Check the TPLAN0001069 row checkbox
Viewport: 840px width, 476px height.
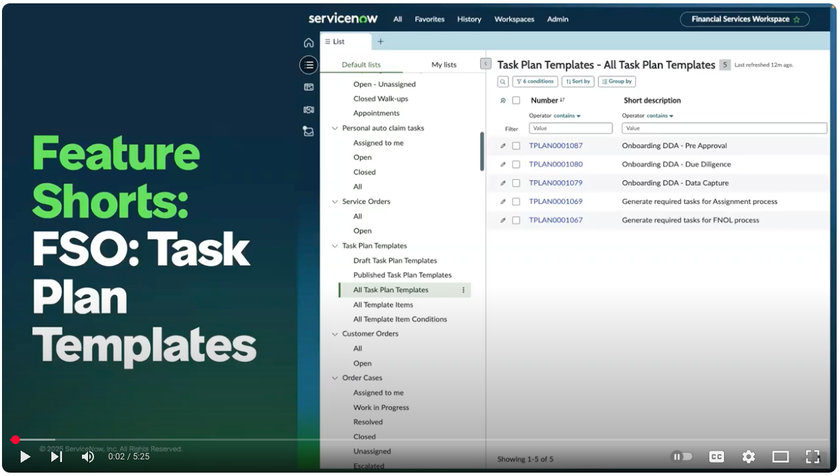(516, 202)
